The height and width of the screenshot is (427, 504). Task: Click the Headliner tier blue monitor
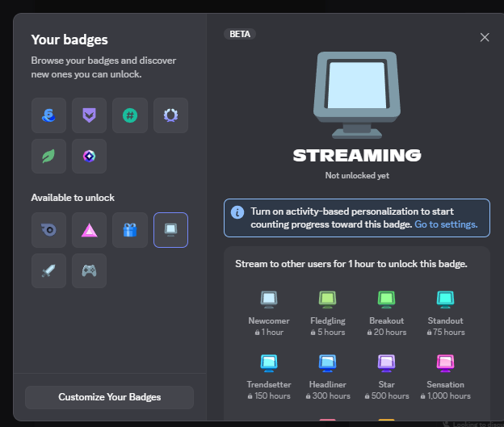[x=328, y=363]
